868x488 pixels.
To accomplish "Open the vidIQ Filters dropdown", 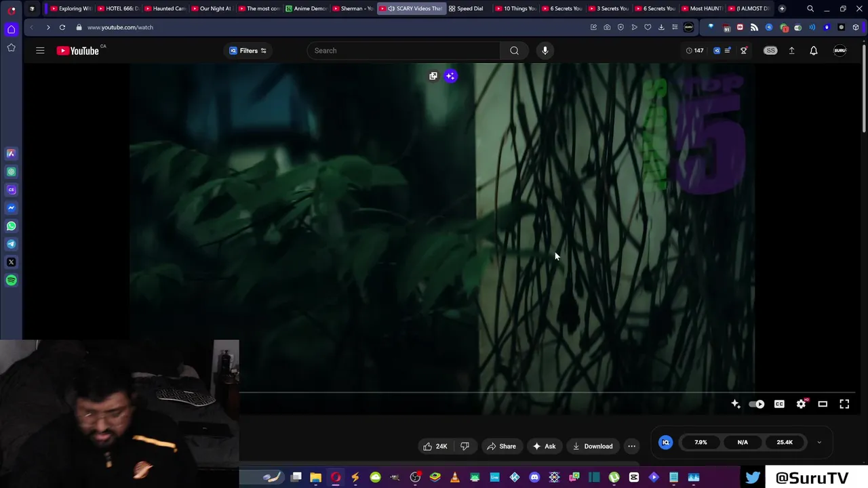I will click(248, 50).
